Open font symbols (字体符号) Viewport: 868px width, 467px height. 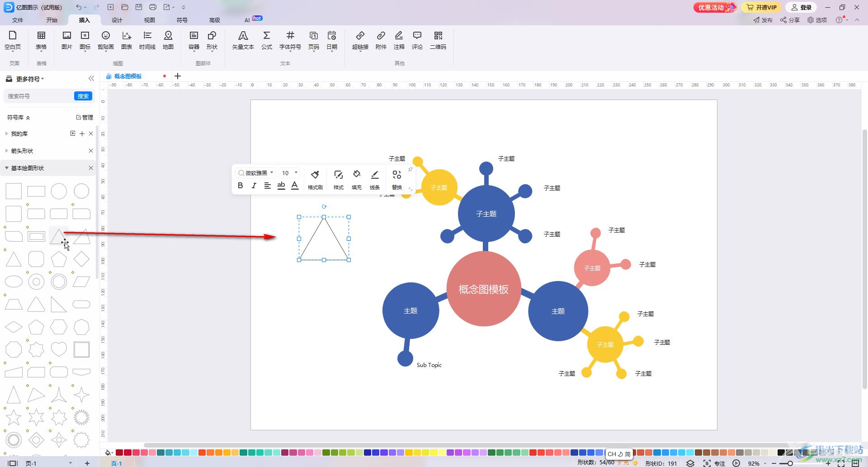coord(290,40)
